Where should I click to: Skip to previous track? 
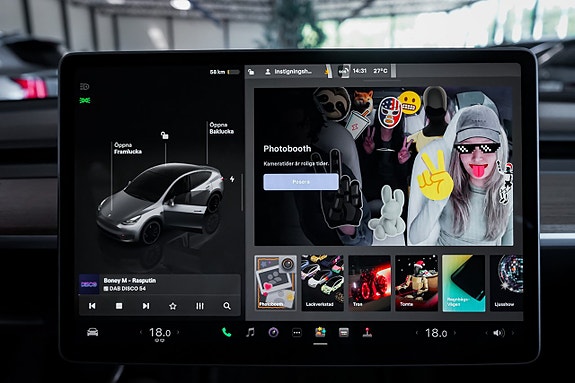click(x=92, y=306)
